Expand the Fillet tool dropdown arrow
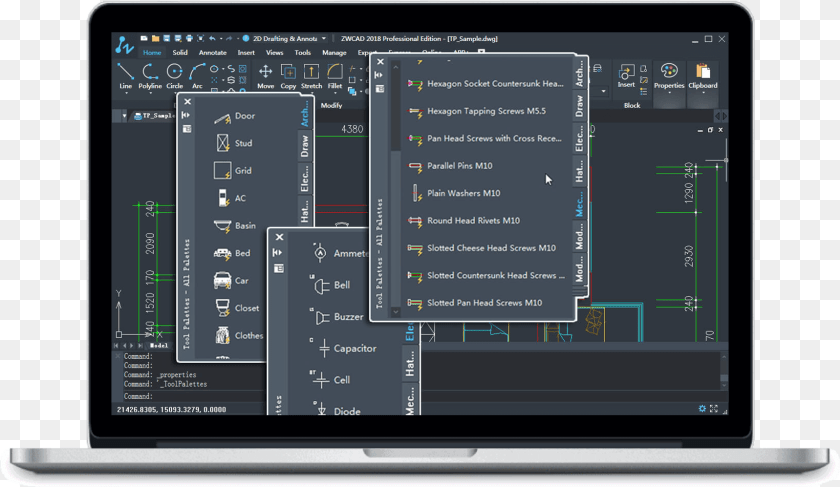 [x=335, y=93]
